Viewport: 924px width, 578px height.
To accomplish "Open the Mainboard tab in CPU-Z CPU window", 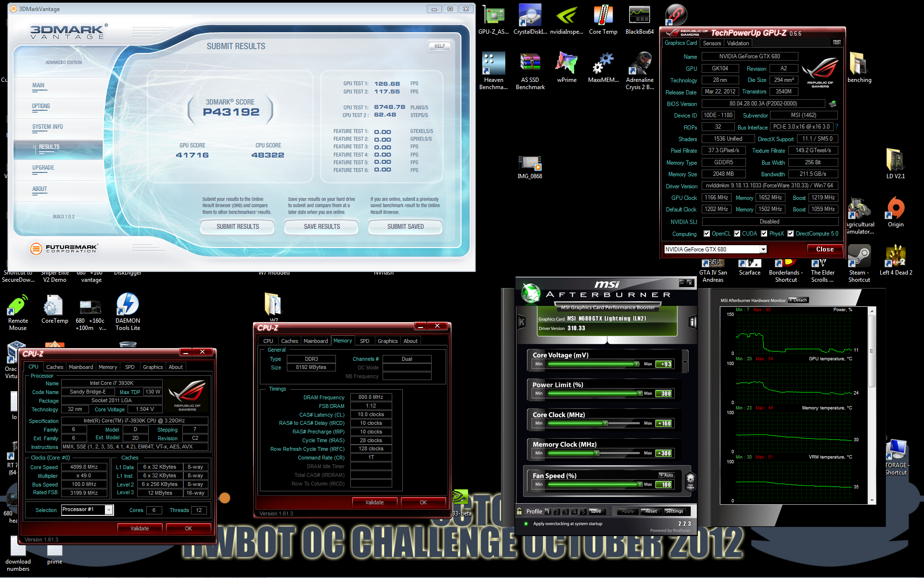I will [x=81, y=367].
